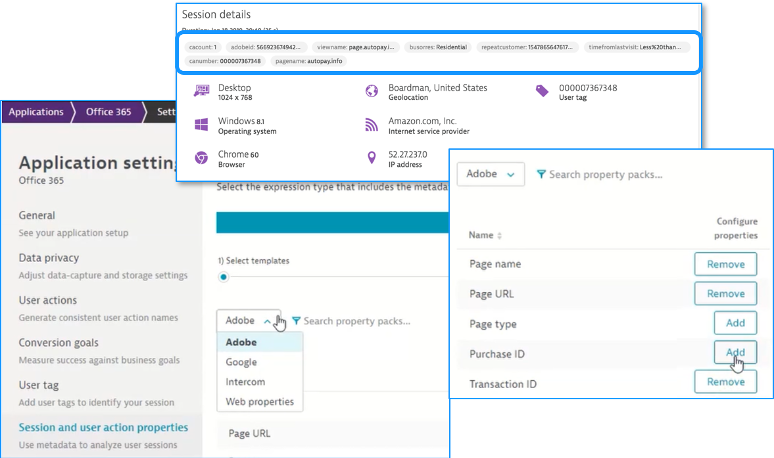Add the Page type property
This screenshot has height=458, width=774.
click(735, 323)
